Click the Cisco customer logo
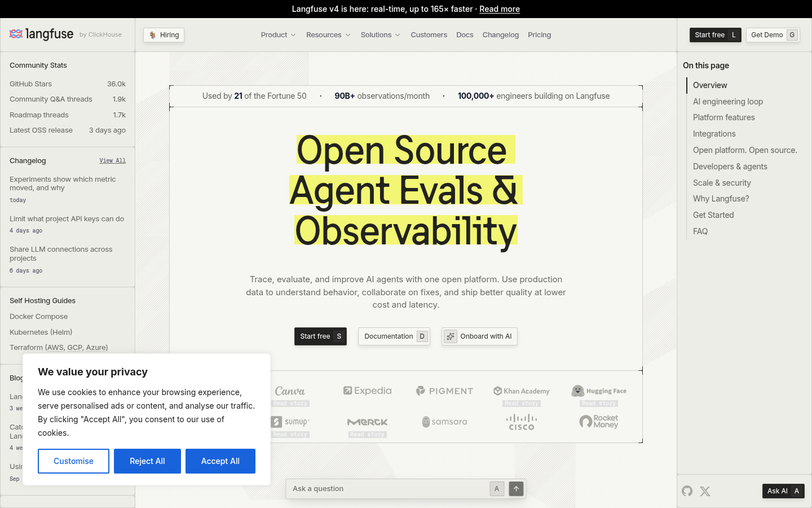812x508 pixels. pos(522,422)
